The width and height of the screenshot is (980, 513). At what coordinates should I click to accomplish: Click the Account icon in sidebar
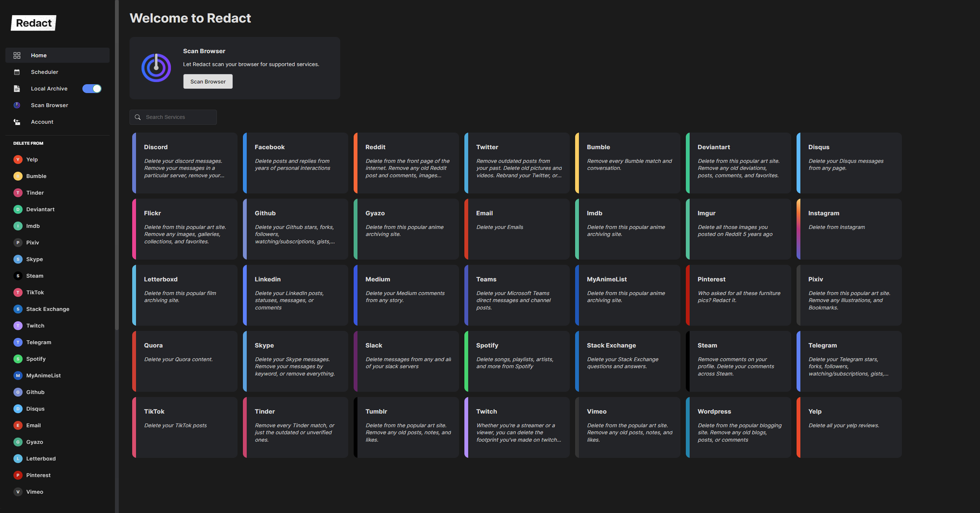pyautogui.click(x=17, y=122)
